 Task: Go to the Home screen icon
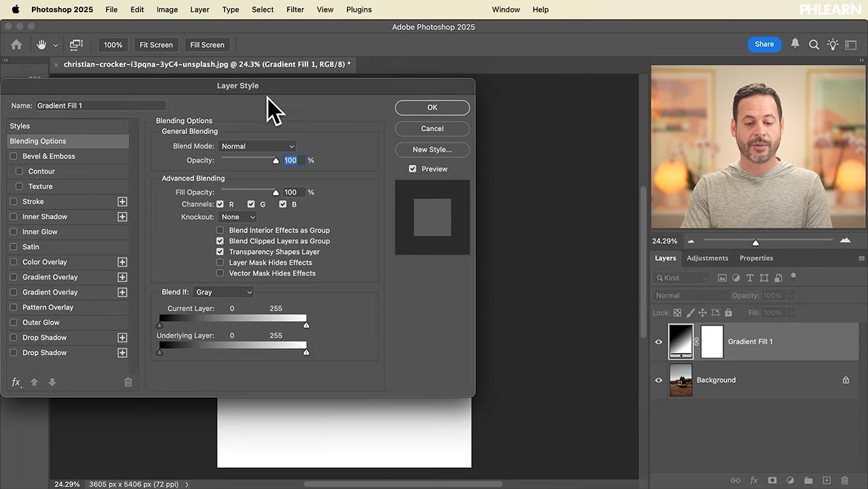[16, 45]
